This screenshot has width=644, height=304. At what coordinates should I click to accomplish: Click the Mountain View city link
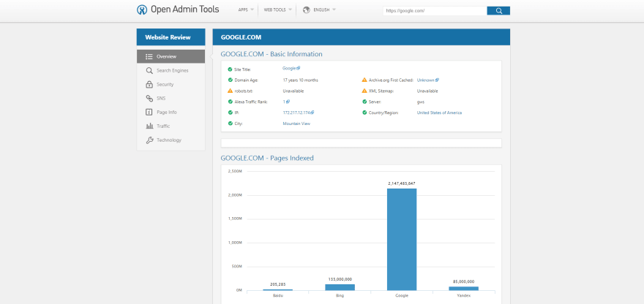[x=296, y=123]
